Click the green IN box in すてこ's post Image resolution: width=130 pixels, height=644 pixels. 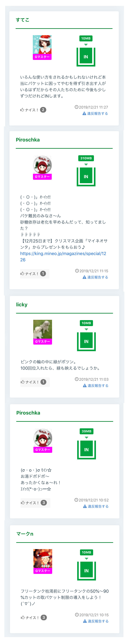click(x=86, y=57)
